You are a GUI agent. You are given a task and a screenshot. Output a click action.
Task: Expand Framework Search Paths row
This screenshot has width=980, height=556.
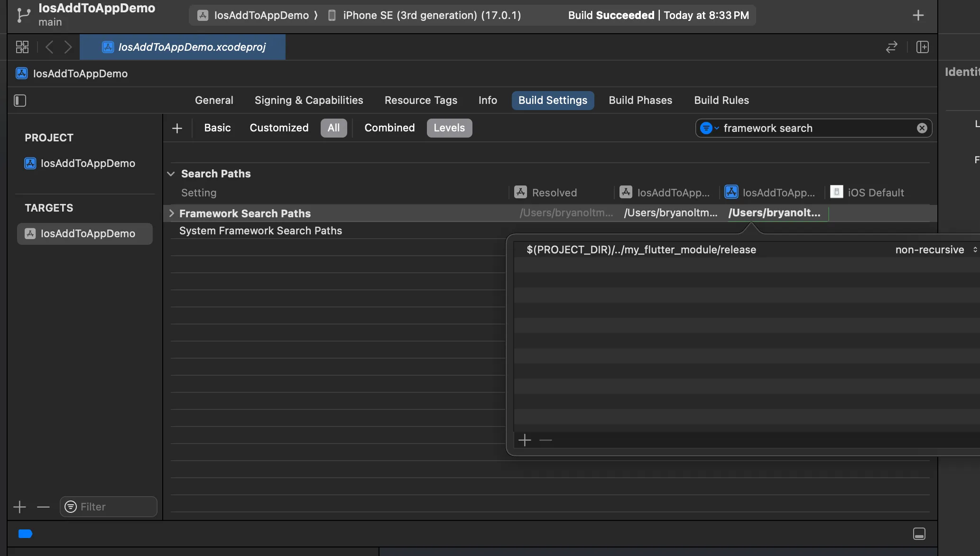click(171, 213)
